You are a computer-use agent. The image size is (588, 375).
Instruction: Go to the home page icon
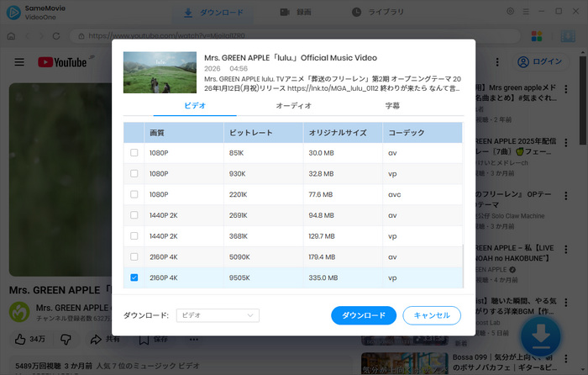(11, 36)
